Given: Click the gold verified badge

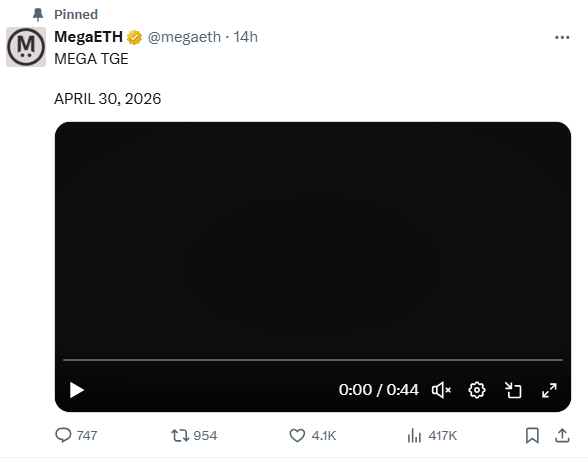Looking at the screenshot, I should coord(134,38).
